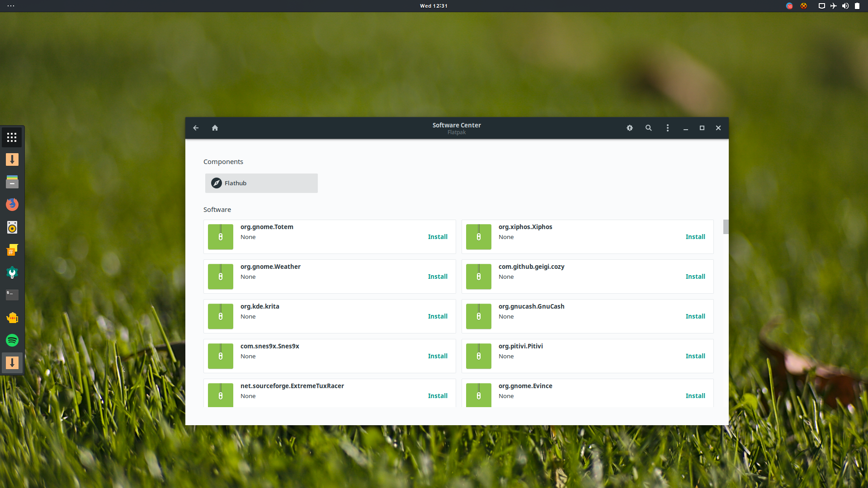Viewport: 868px width, 488px height.
Task: Click the display icon in the tray
Action: (822, 6)
